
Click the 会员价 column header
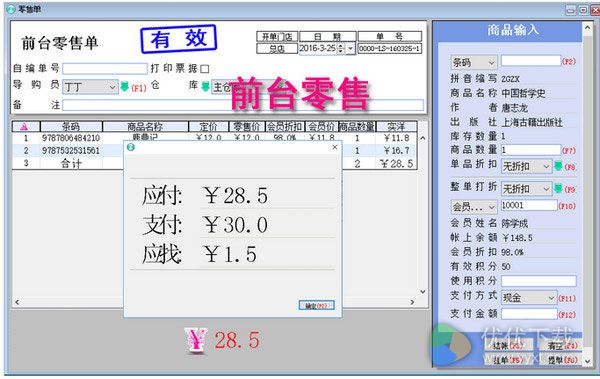coord(321,127)
